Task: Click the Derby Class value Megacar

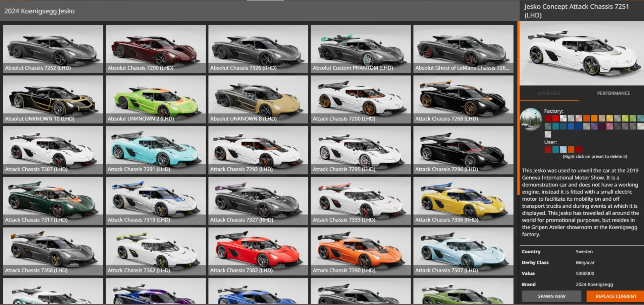Action: tap(585, 262)
